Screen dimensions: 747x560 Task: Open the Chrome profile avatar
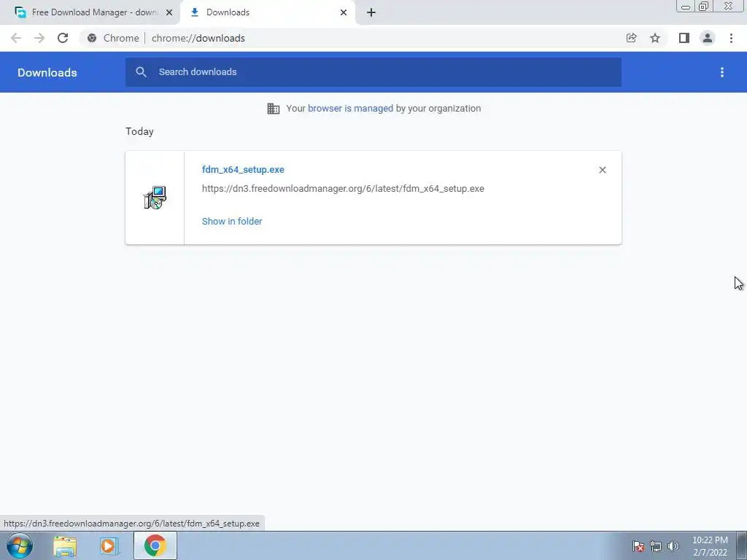[708, 38]
